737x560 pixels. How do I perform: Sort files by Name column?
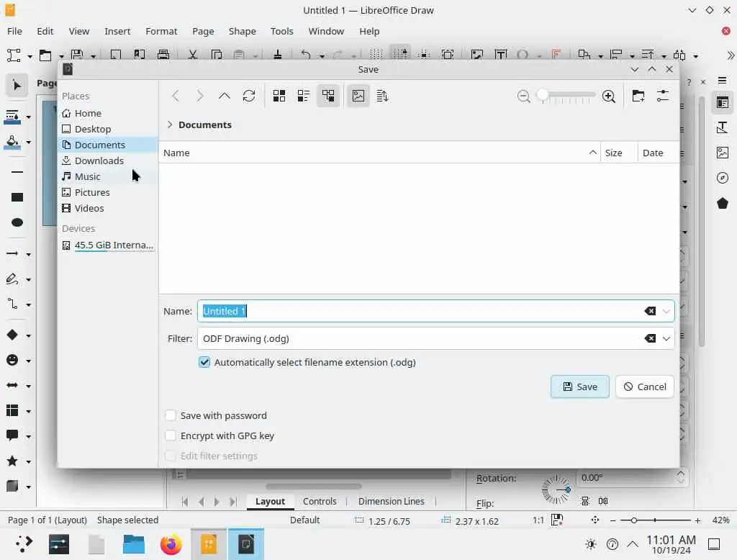(x=380, y=153)
